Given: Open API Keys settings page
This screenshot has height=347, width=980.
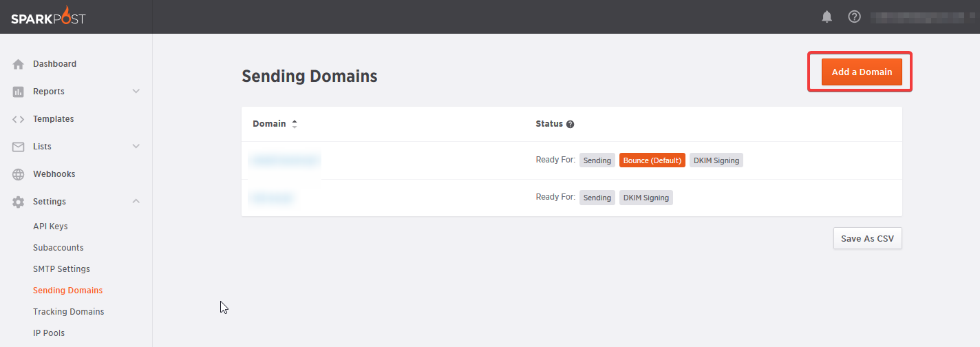Looking at the screenshot, I should point(50,227).
